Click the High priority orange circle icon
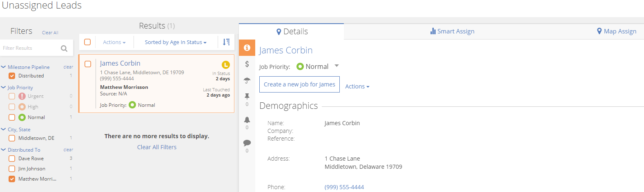The height and width of the screenshot is (192, 644). [22, 107]
